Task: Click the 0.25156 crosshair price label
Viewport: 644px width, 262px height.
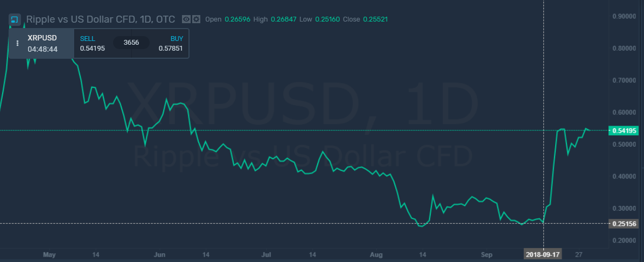Action: click(625, 224)
